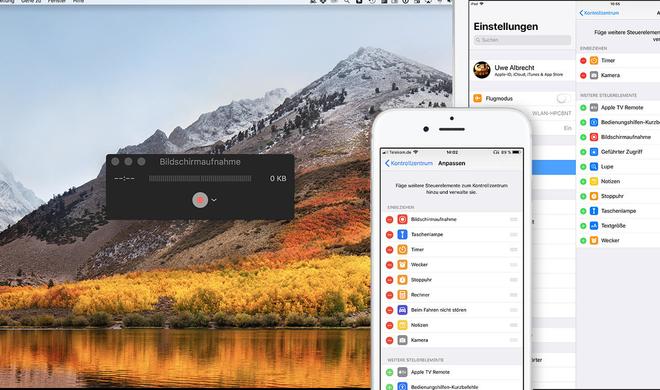This screenshot has height=390, width=660.
Task: Tap the orange Timer icon on iPad list
Action: [x=593, y=60]
